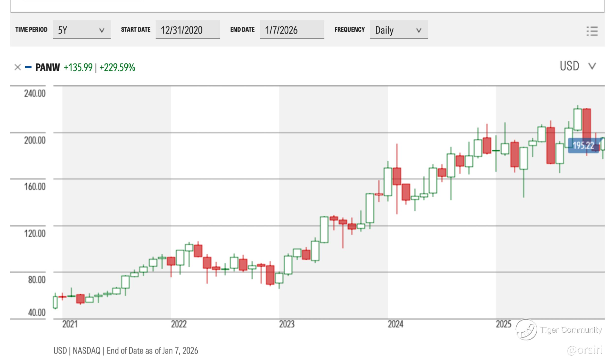Screen dimensions: 615x364
Task: Open the Time Period 5Y dropdown
Action: click(82, 30)
